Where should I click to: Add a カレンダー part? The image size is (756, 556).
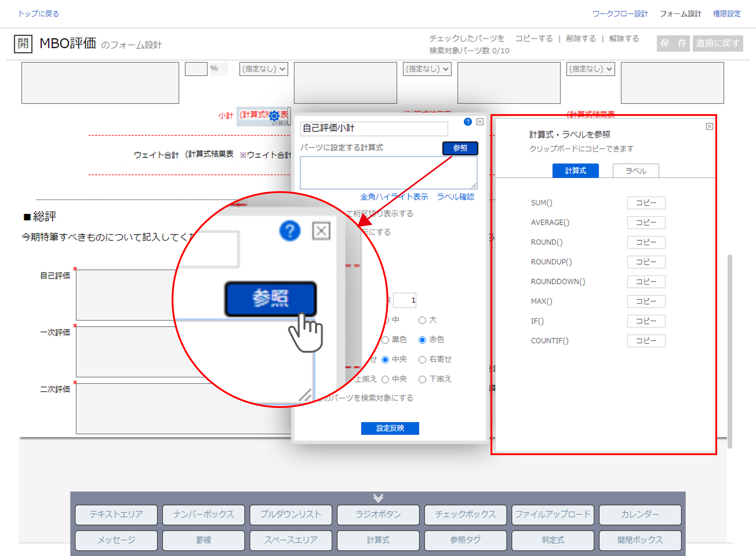tap(640, 515)
